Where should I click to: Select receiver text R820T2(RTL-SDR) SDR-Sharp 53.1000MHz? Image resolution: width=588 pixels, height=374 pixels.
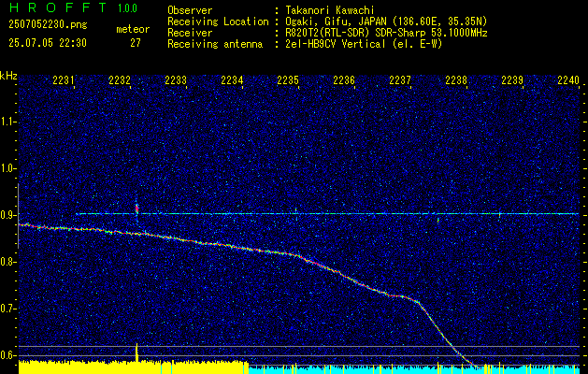(386, 33)
